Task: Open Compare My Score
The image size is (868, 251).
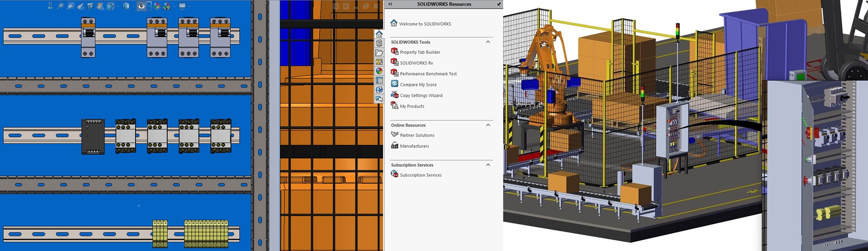Action: click(413, 85)
